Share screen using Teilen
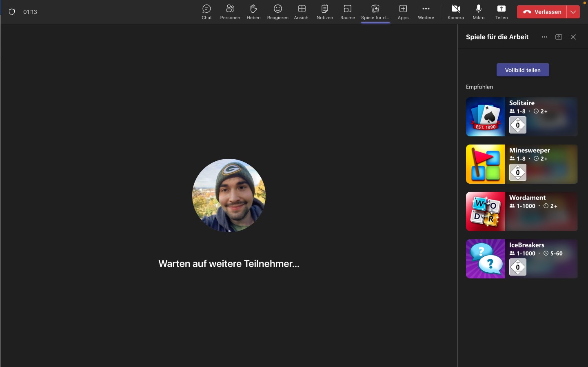Image resolution: width=588 pixels, height=367 pixels. (501, 12)
